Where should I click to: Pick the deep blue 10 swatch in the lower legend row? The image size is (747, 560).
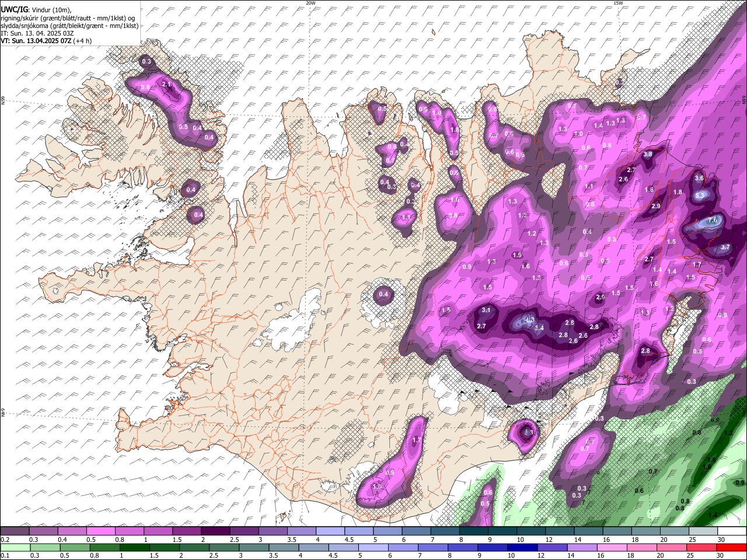pyautogui.click(x=523, y=548)
